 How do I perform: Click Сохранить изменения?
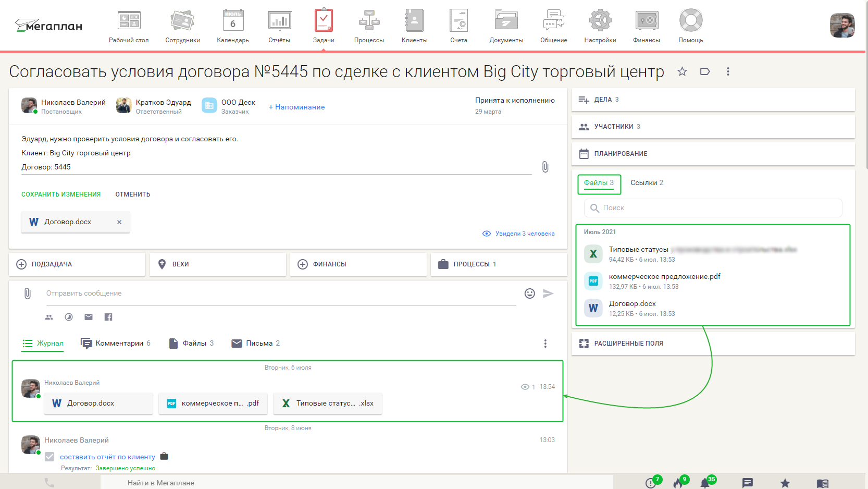tap(61, 194)
